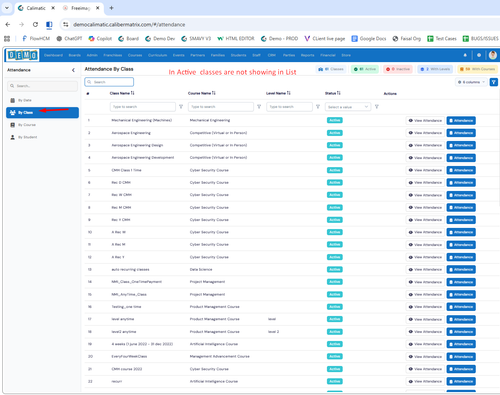
Task: Open the Students menu in navbar
Action: coord(238,55)
